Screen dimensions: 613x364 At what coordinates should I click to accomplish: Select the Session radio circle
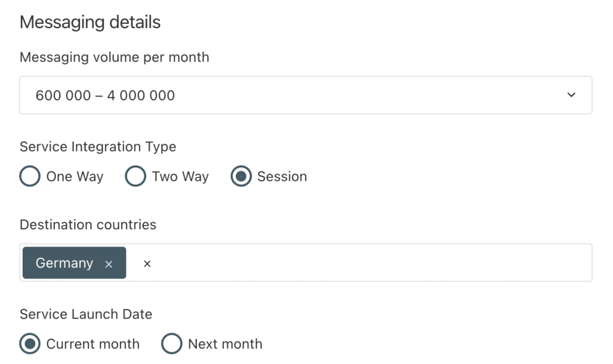tap(241, 177)
